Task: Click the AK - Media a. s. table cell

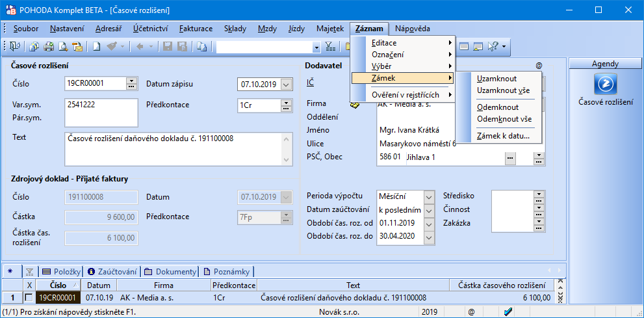Action: (164, 297)
